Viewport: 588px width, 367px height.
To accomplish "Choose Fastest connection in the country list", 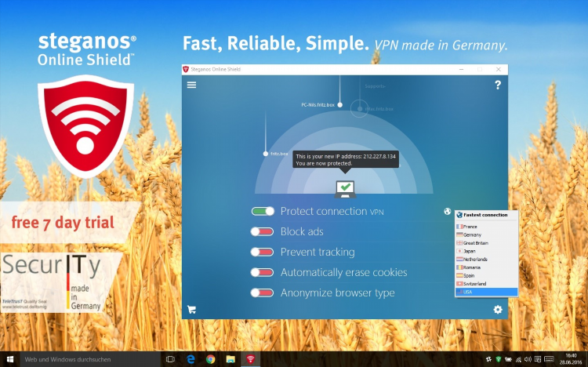I will [x=486, y=215].
